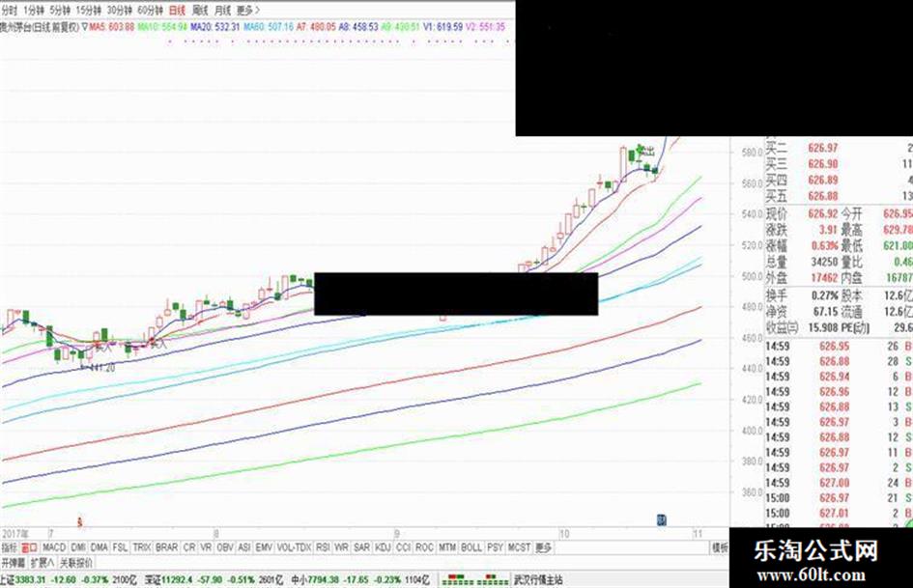
Task: Select the 窗口 tab in indicator bar
Action: (29, 547)
